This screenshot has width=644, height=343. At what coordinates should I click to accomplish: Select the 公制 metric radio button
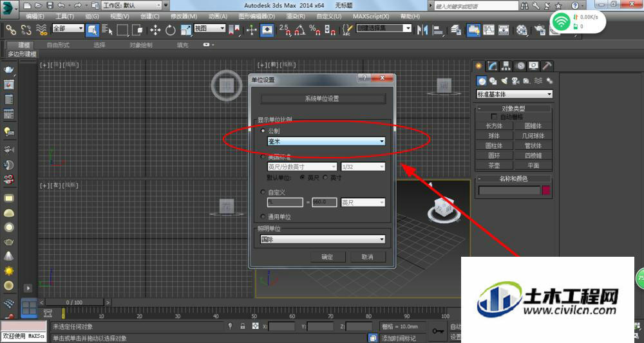click(263, 131)
